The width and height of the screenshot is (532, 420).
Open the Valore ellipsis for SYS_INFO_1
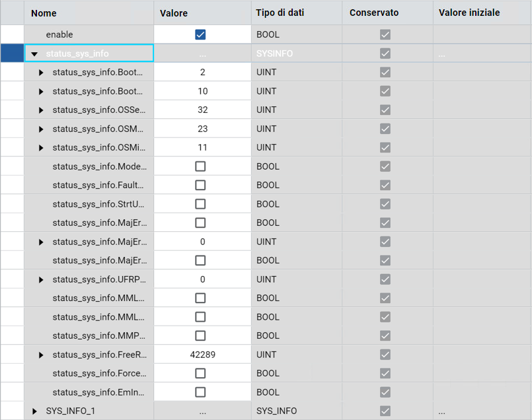coord(202,411)
